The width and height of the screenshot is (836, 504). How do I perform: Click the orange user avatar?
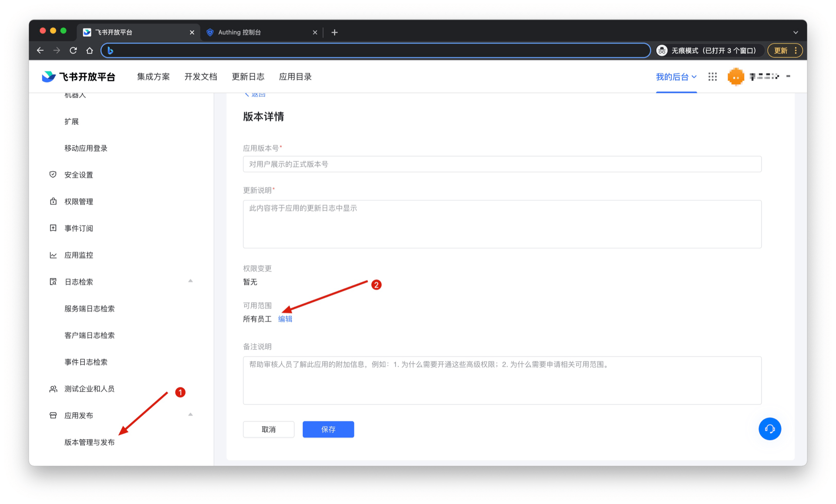735,77
